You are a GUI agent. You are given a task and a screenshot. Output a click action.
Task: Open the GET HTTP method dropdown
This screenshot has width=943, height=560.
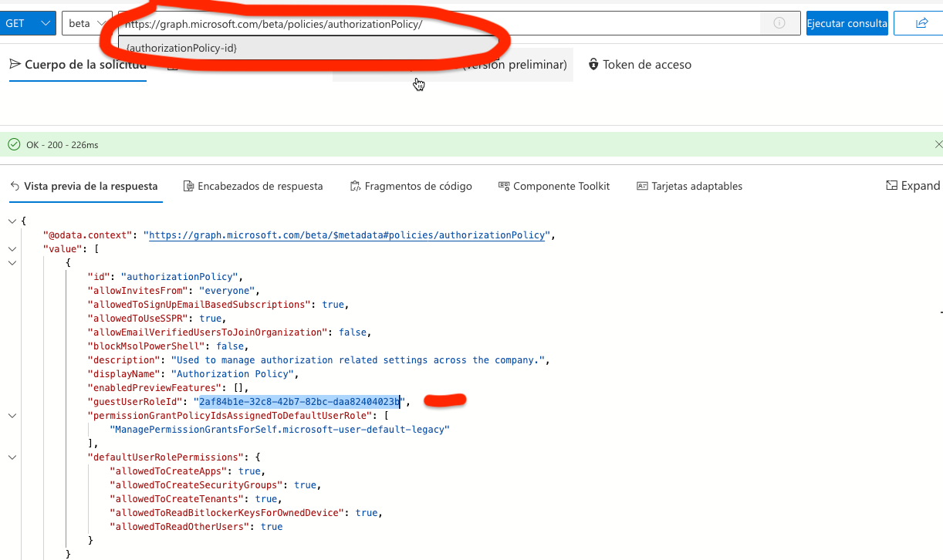click(28, 23)
